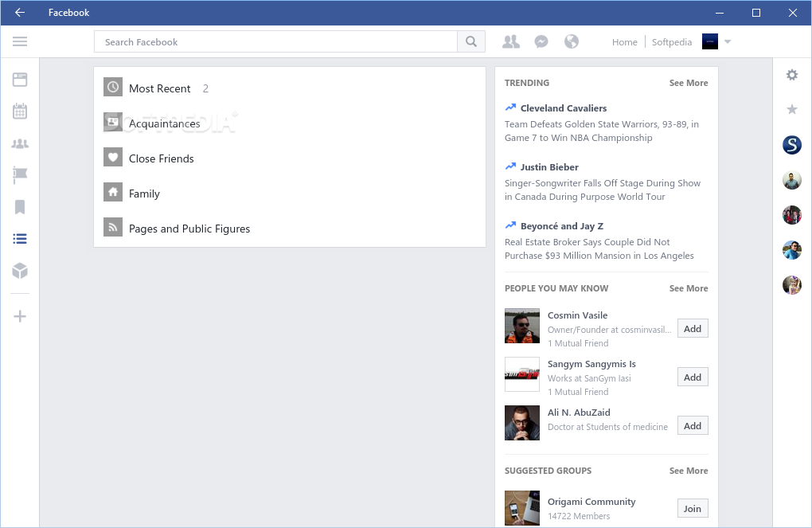This screenshot has height=528, width=812.
Task: Click the search magnifier button
Action: [x=471, y=41]
